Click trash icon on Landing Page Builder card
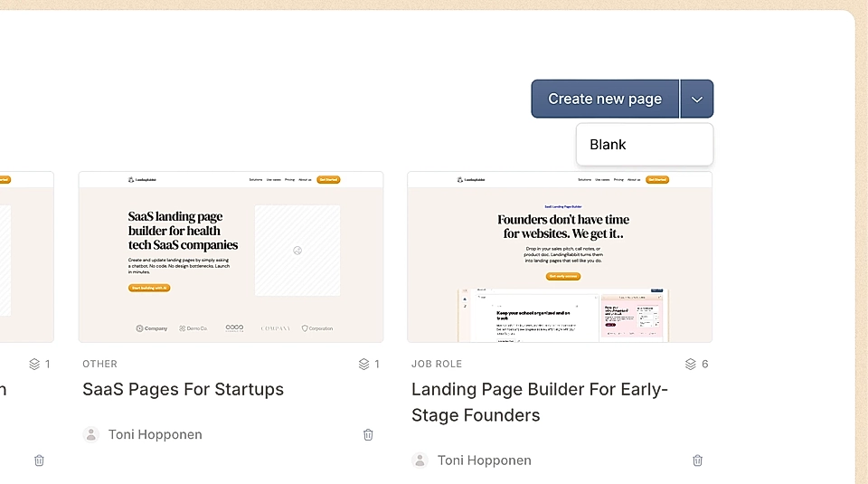The height and width of the screenshot is (484, 868). (697, 460)
